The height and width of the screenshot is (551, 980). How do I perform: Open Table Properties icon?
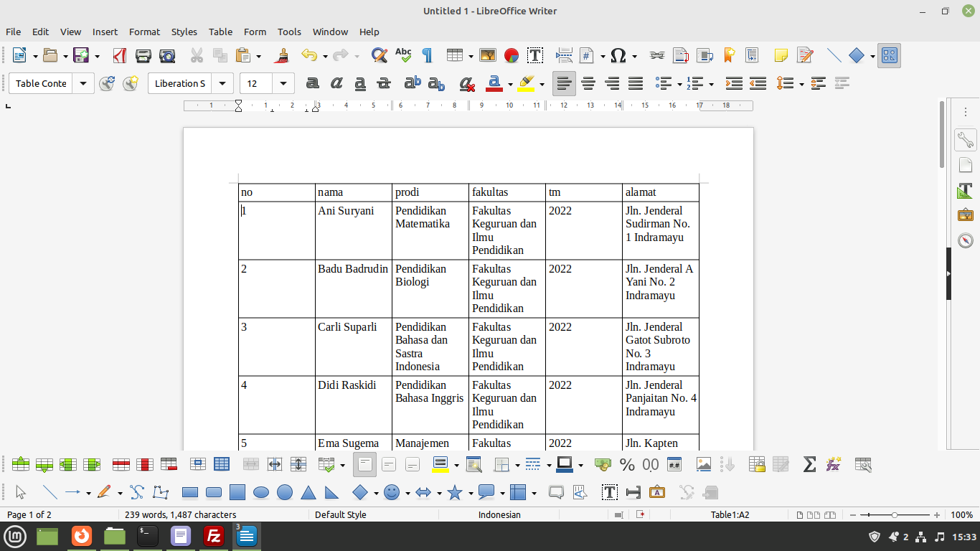click(x=863, y=464)
